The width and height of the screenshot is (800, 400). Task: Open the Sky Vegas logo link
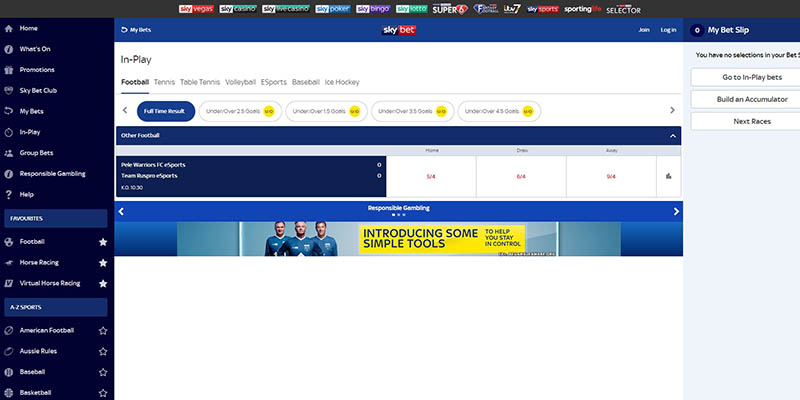point(196,9)
